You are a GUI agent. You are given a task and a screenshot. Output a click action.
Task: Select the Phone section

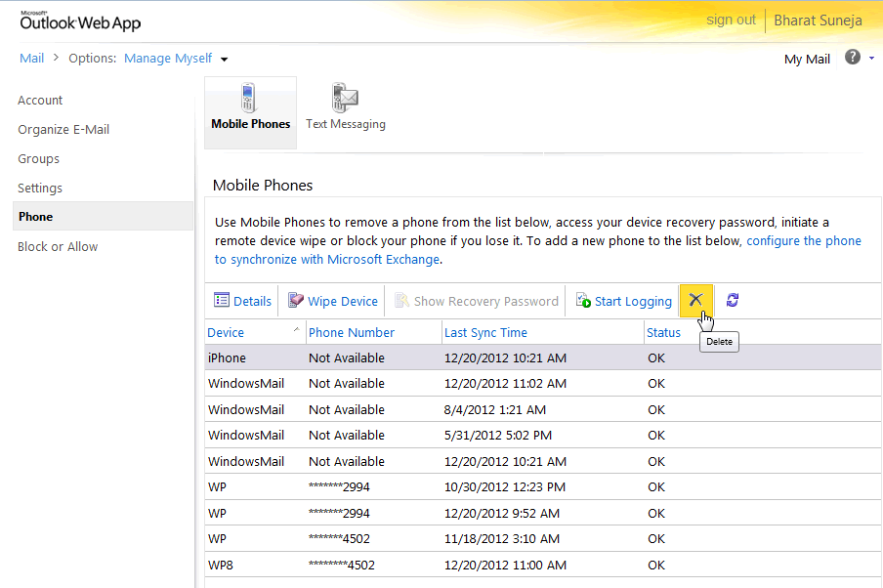(x=103, y=216)
